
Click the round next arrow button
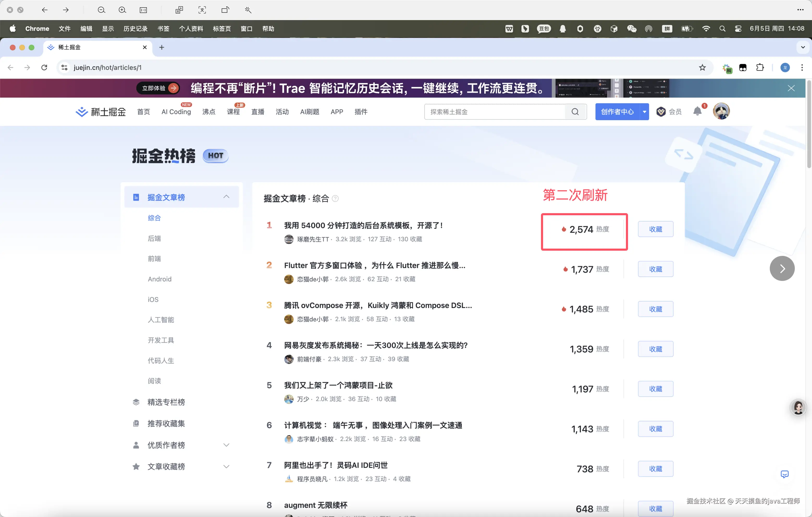click(782, 268)
